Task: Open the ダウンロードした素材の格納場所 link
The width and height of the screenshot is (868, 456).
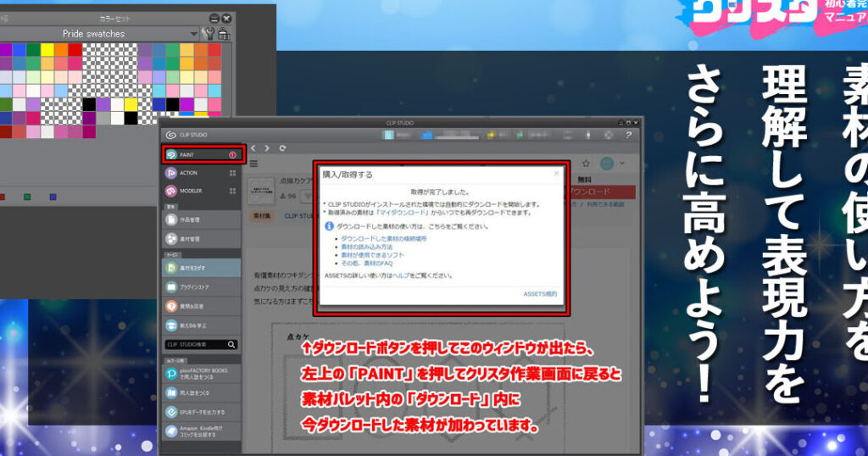Action: tap(383, 239)
